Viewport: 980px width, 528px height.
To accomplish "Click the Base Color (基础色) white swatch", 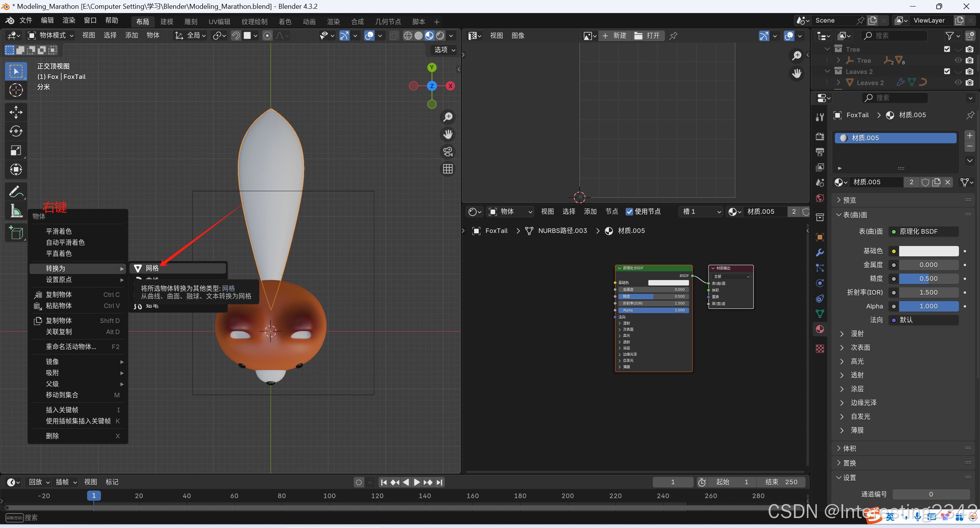I will tap(929, 251).
